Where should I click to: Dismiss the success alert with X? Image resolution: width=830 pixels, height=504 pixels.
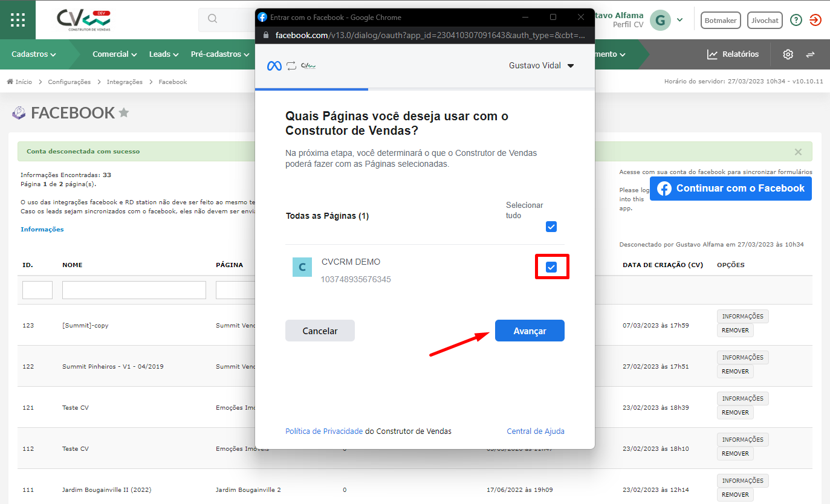click(798, 152)
